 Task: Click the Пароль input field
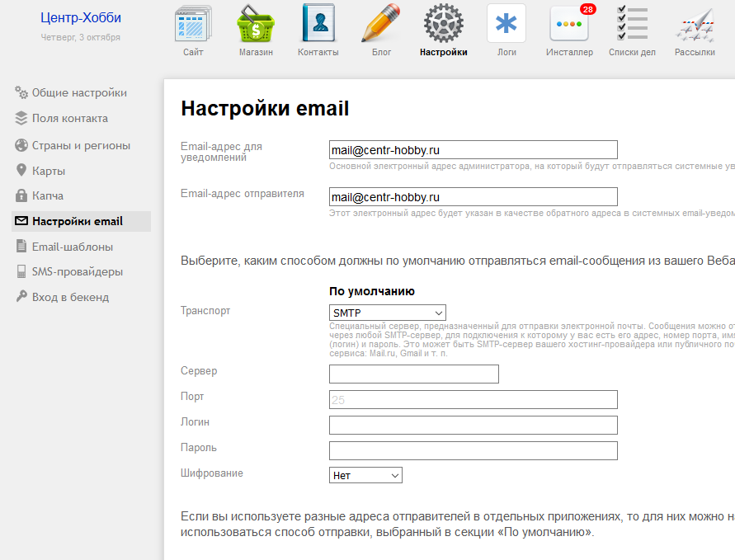(473, 450)
